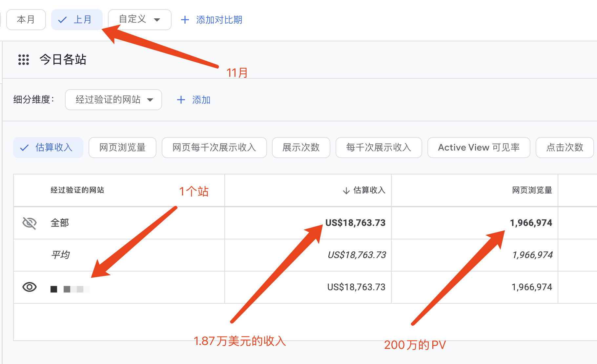Click italic 1,966,974 in 平均 row
Image resolution: width=597 pixels, height=364 pixels.
tap(533, 255)
